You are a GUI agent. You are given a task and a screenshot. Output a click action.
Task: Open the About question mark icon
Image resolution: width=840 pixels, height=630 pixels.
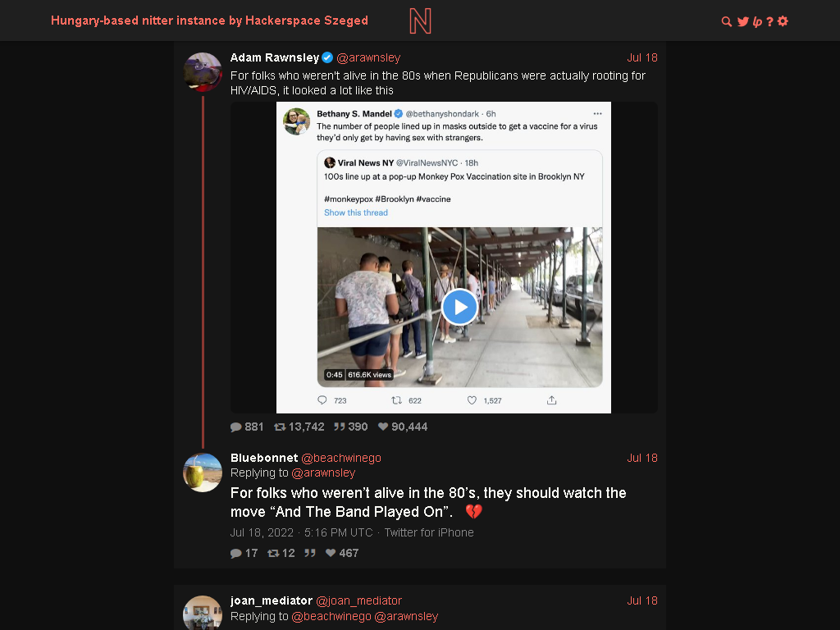click(769, 21)
